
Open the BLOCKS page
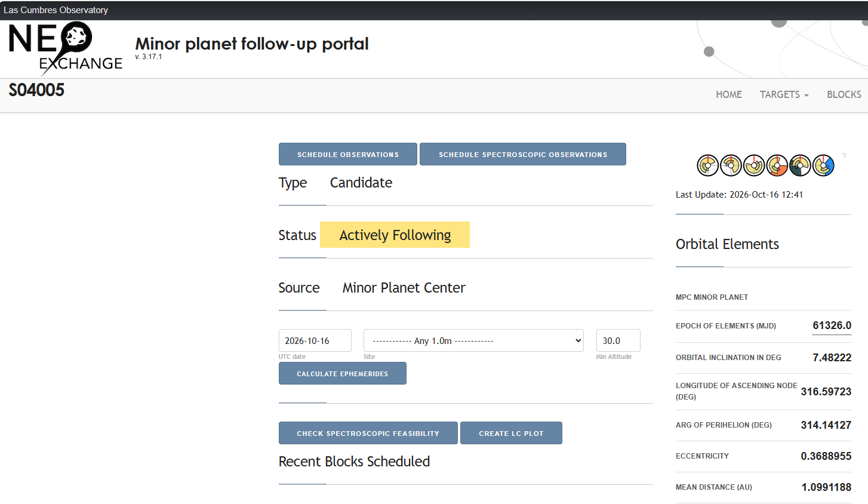(x=844, y=94)
